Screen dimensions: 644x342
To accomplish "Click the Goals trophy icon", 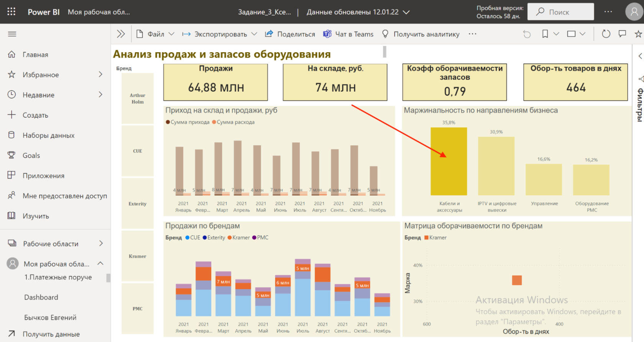I will click(11, 155).
